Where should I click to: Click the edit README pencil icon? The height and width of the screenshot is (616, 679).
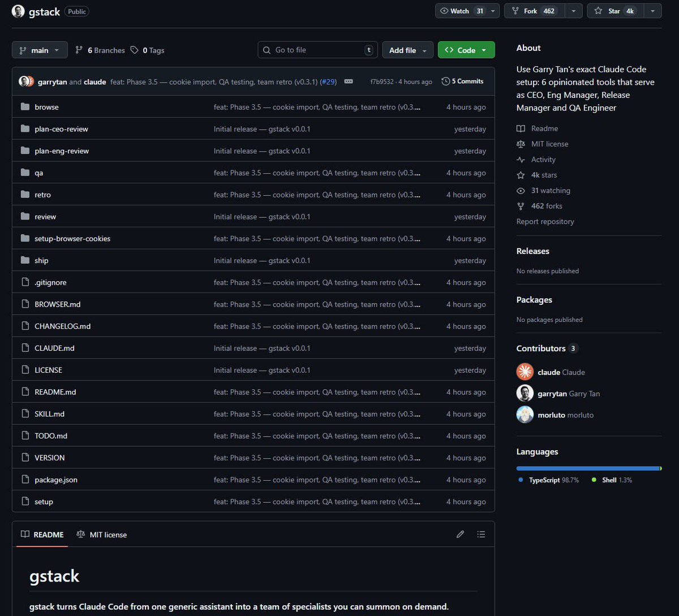tap(461, 534)
